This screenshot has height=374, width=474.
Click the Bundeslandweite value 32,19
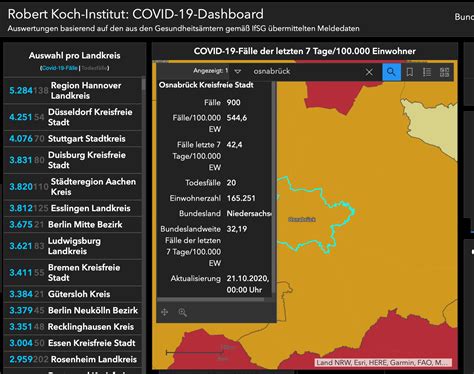click(x=237, y=229)
